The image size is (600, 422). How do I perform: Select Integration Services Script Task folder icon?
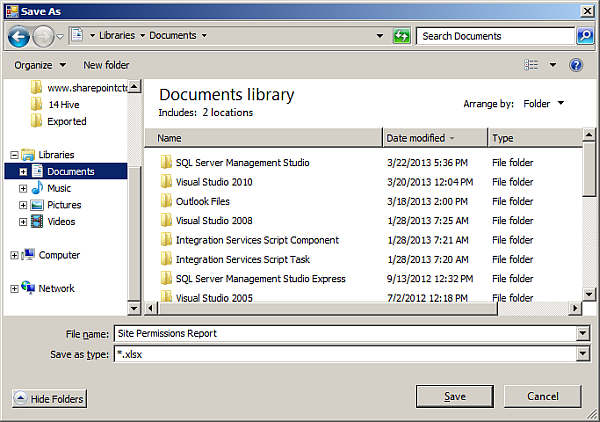coord(166,259)
